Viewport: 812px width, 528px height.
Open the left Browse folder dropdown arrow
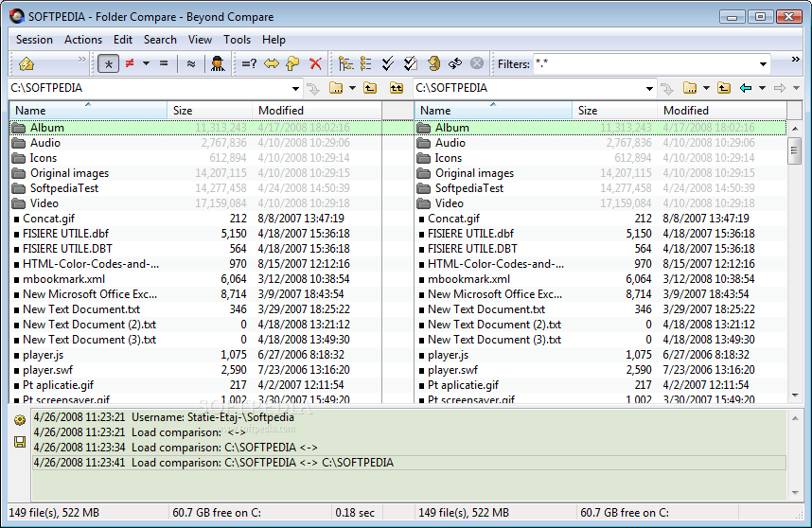352,88
